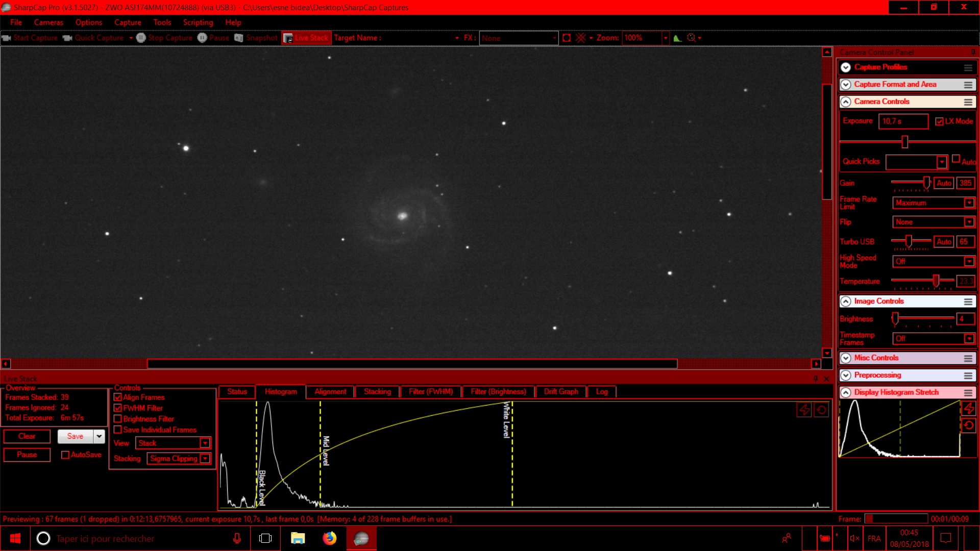This screenshot has height=551, width=980.
Task: Open the Stacking Sigma Clipping dropdown
Action: click(205, 459)
